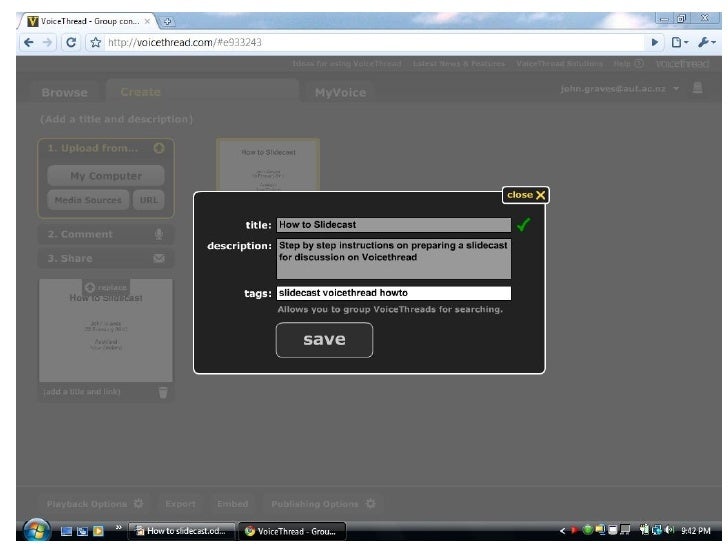This screenshot has height=546, width=728.
Task: Click the volume icon in system tray
Action: pos(669,530)
